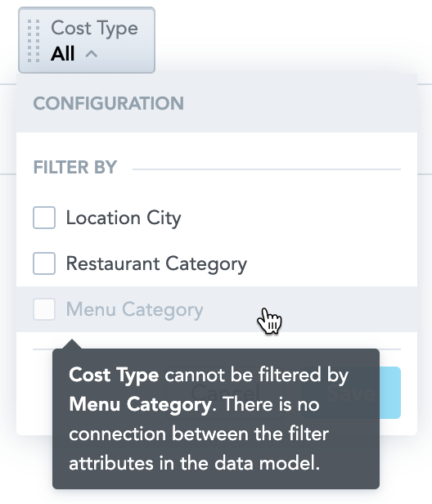Click the FILTER BY section heading
The height and width of the screenshot is (504, 432).
(x=75, y=167)
